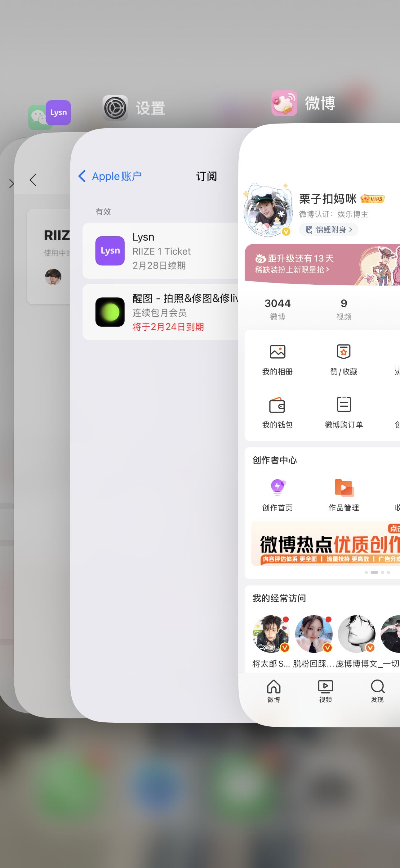Tap the small avatar in the RIIZE card

53,277
